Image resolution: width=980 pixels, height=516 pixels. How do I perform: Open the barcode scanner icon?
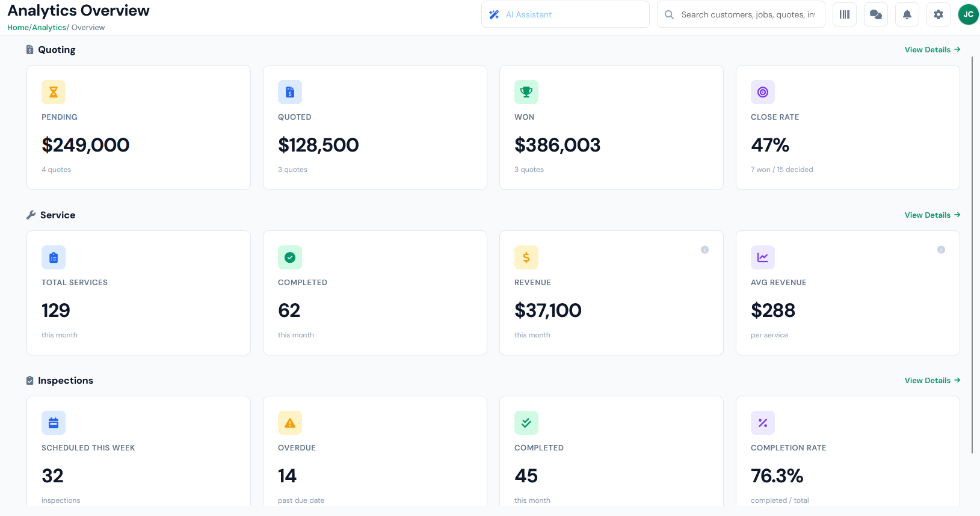point(845,14)
